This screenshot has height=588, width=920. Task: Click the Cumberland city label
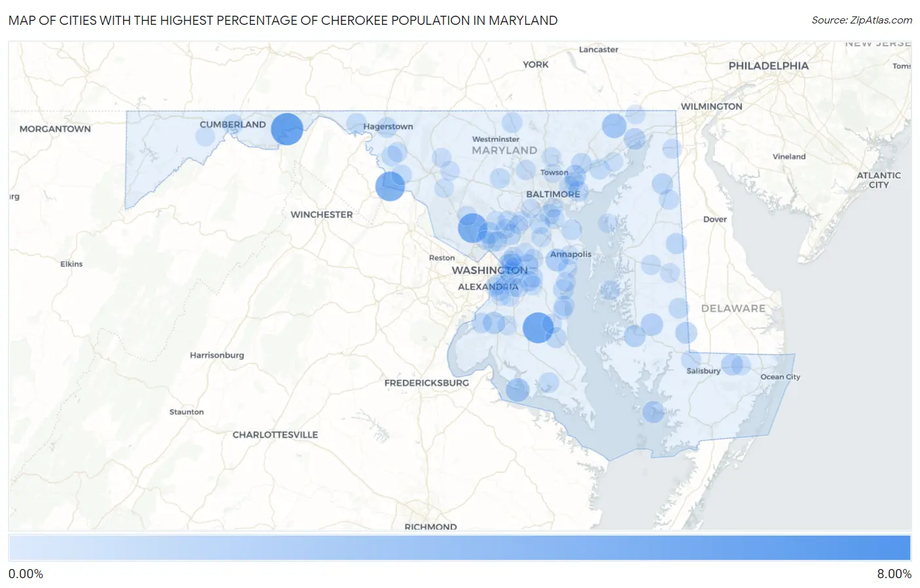click(232, 124)
